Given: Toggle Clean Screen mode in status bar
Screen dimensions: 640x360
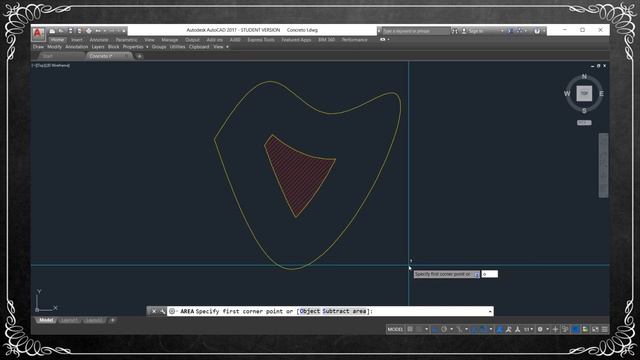Looking at the screenshot, I should point(595,329).
